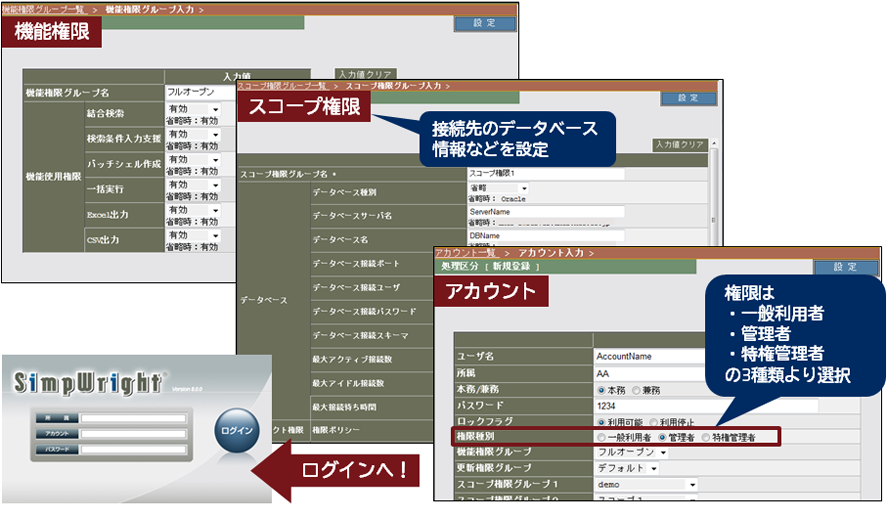Screen dimensions: 890x506
Task: Click 設定 button in 機能権限 window
Action: [x=485, y=23]
